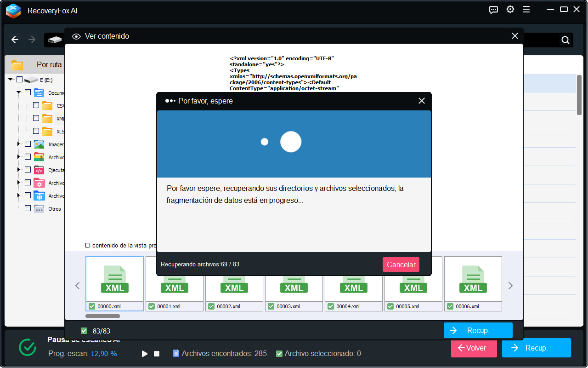
Task: Collapse the E (E:) drive tree node
Action: (11, 80)
